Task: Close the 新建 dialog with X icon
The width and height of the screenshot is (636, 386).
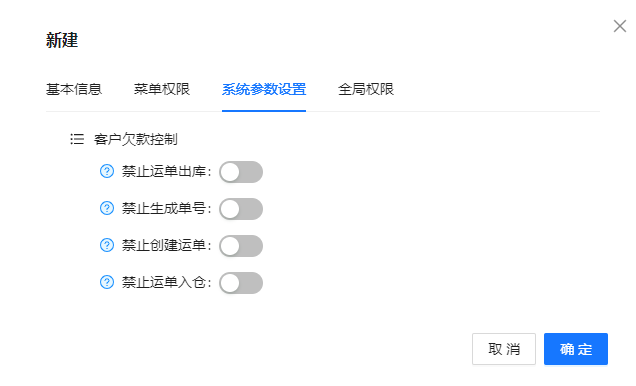Action: [619, 26]
